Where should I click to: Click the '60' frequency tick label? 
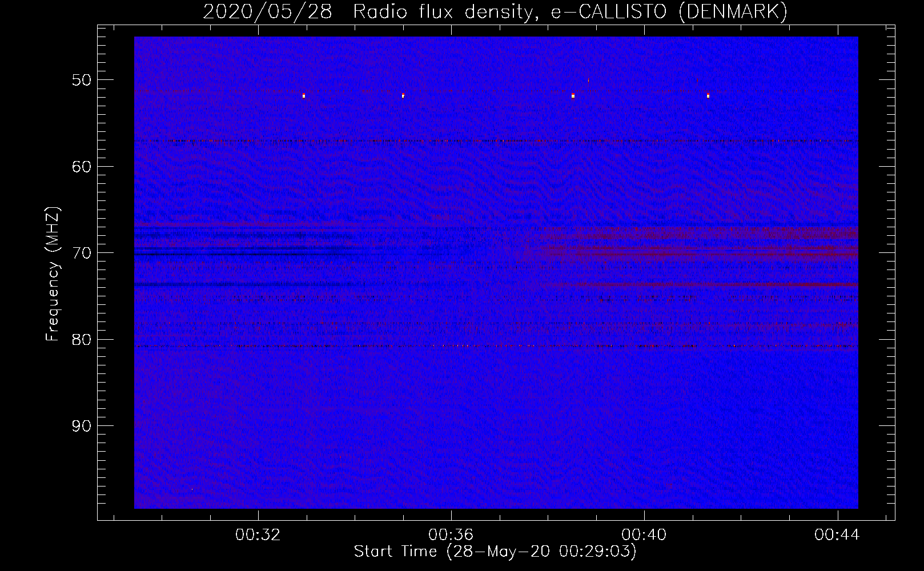point(82,167)
